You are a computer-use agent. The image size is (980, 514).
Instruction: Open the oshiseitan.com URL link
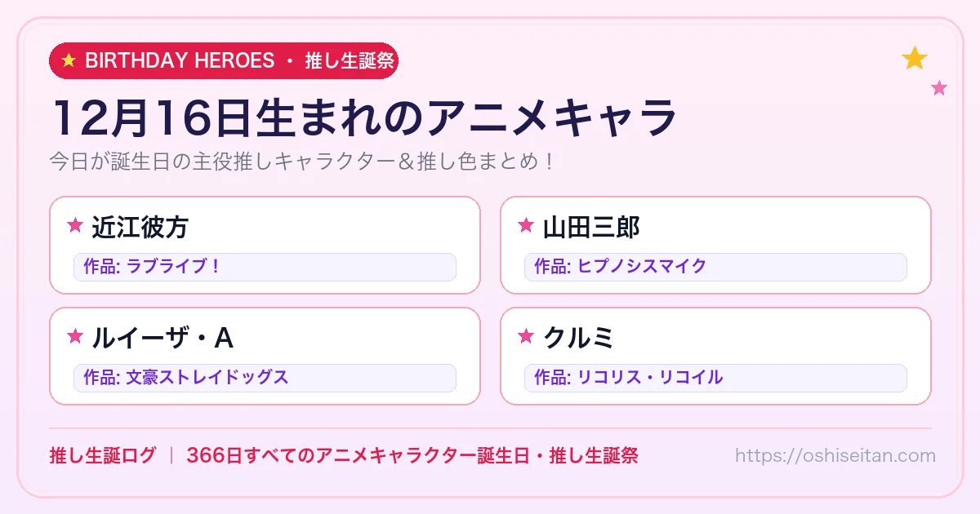pos(835,456)
